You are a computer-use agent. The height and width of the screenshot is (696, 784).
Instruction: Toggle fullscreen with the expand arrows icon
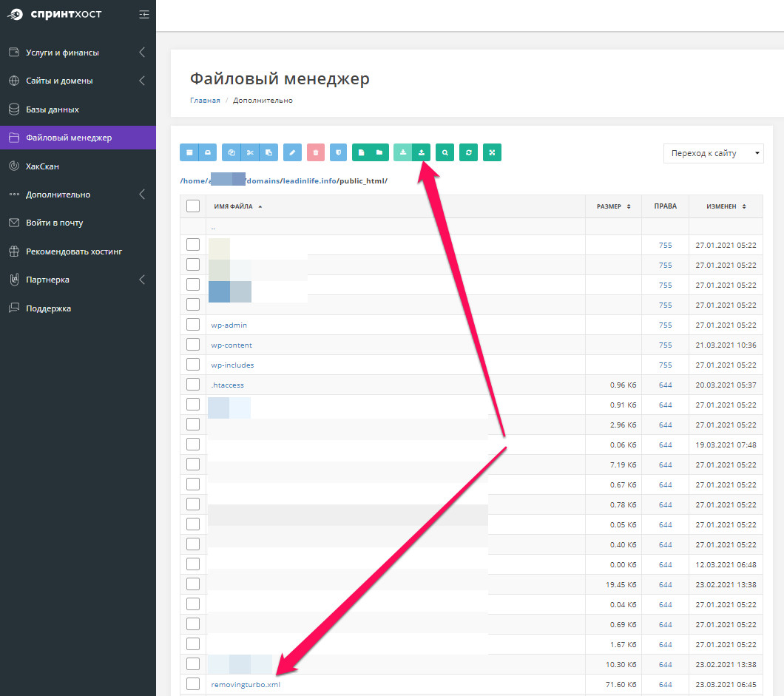(492, 152)
